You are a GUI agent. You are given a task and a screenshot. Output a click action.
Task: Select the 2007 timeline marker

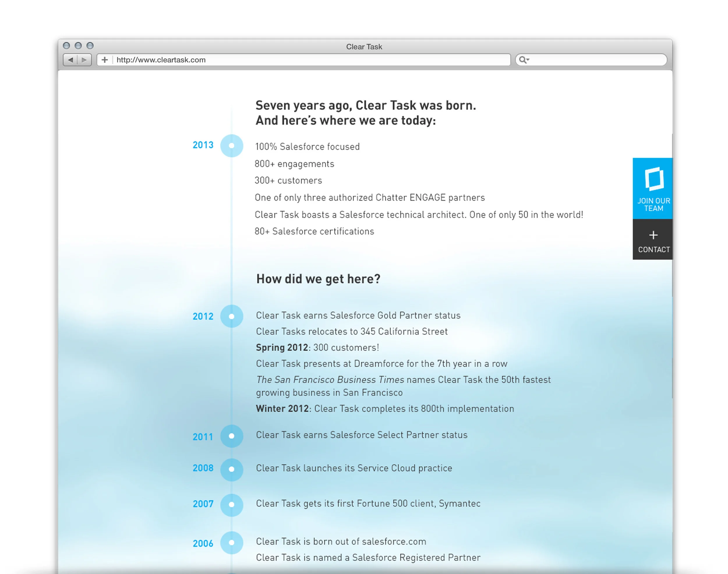point(232,505)
